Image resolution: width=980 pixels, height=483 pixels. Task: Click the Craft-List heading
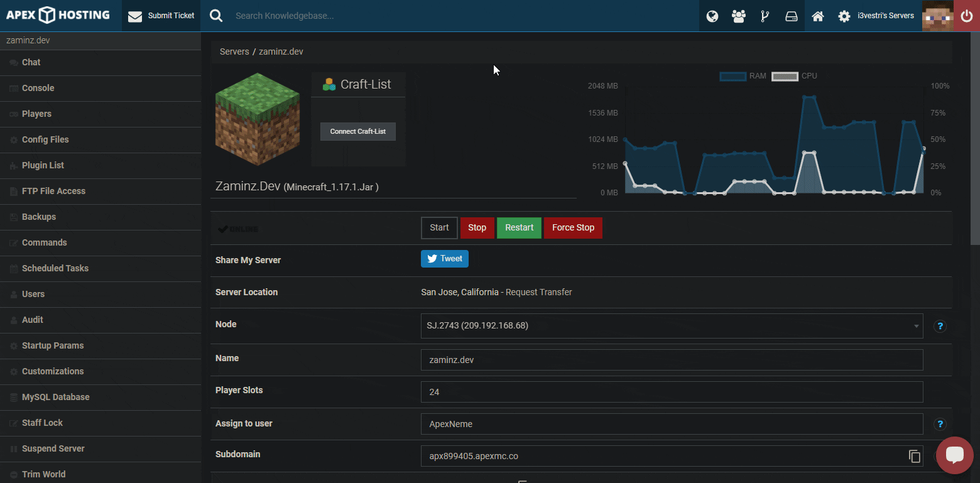coord(365,84)
